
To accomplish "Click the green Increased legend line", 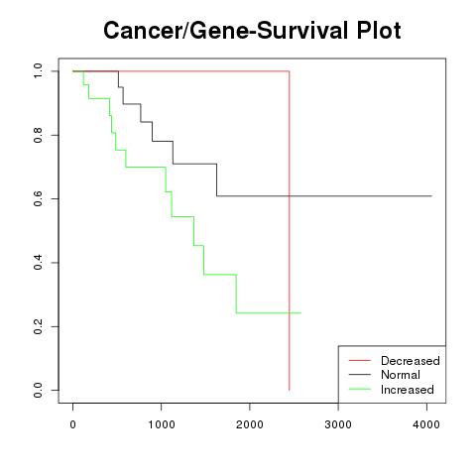I will pos(360,389).
